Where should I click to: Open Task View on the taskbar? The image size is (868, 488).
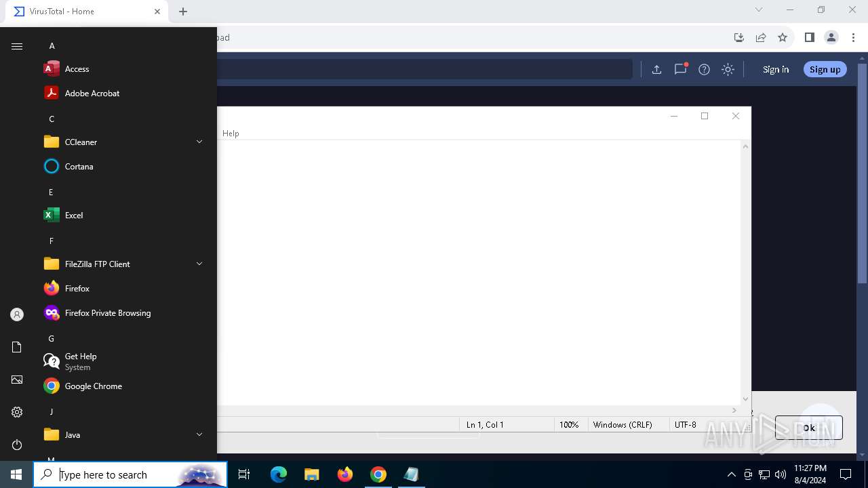point(244,474)
